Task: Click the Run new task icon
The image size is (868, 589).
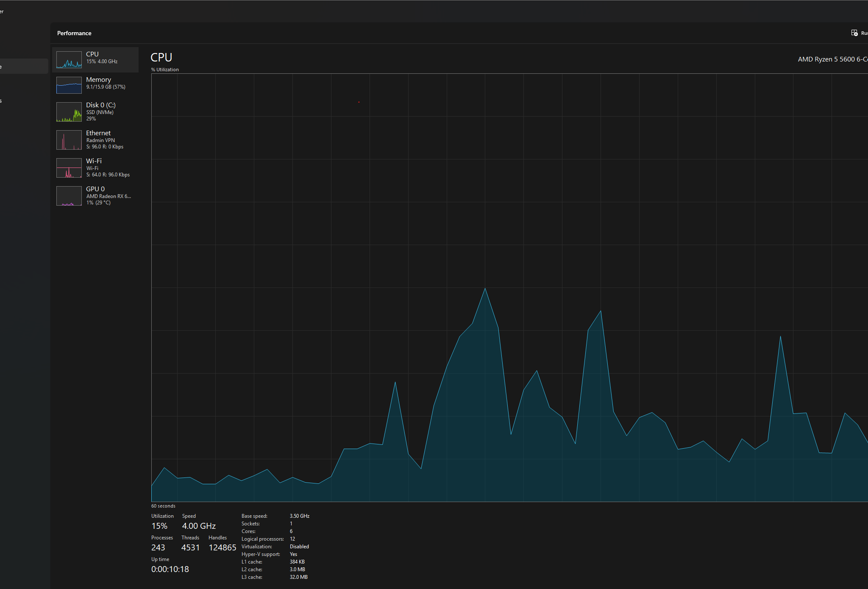Action: 854,33
